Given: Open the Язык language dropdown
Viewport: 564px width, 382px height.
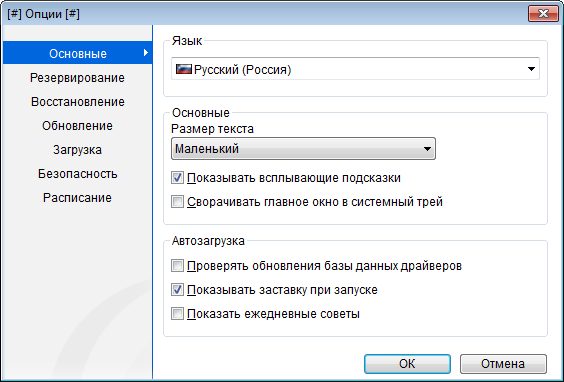Looking at the screenshot, I should (x=355, y=69).
